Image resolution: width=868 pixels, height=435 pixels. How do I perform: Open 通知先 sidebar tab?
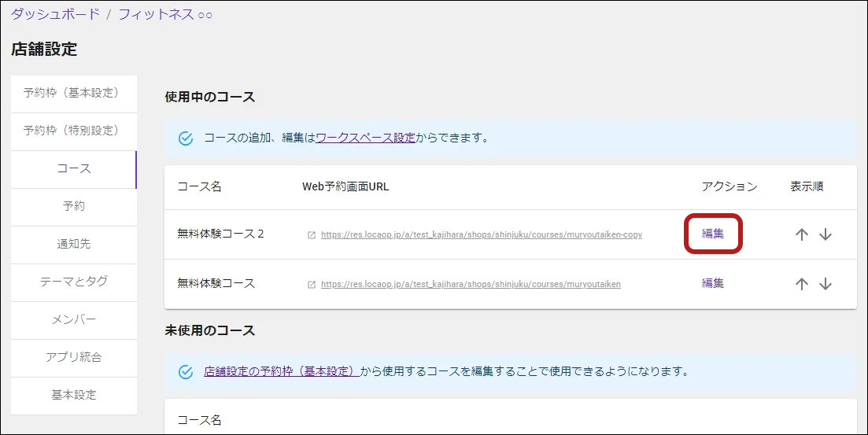(x=74, y=244)
